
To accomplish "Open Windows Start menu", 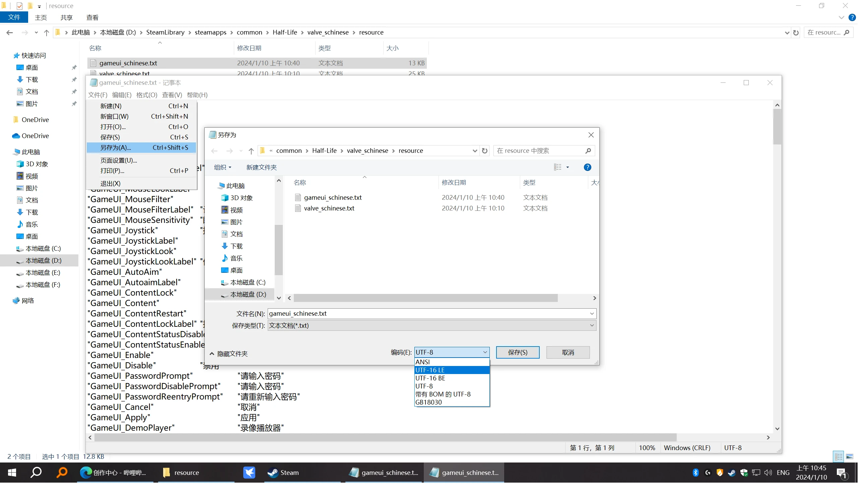I will pyautogui.click(x=12, y=473).
